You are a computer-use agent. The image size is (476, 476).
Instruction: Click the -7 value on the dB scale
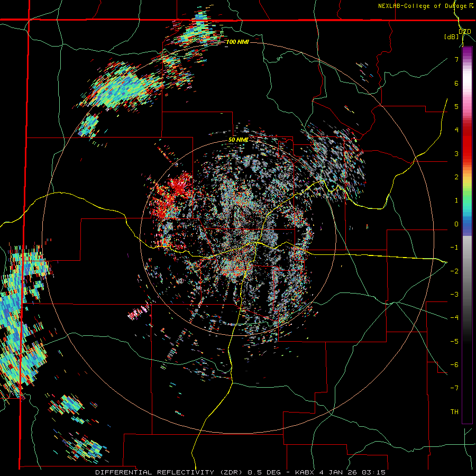click(x=454, y=388)
